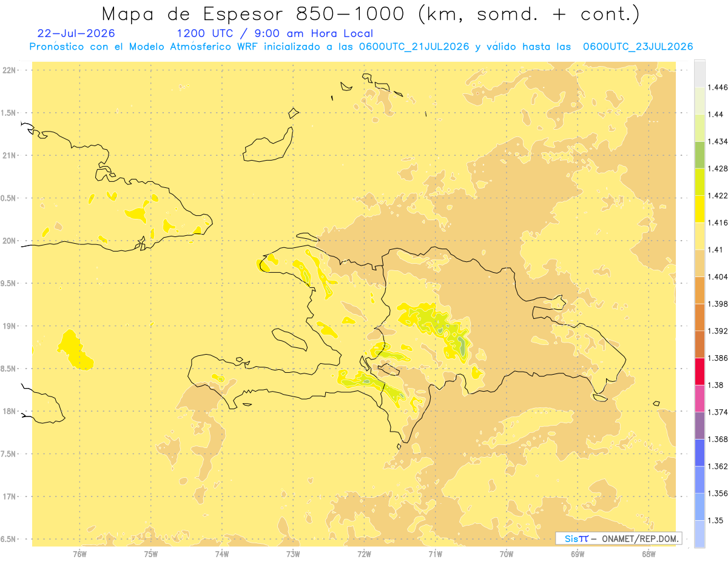Click the red legend swatch between 1.386 and 1.38
The width and height of the screenshot is (728, 562).
coord(699,371)
